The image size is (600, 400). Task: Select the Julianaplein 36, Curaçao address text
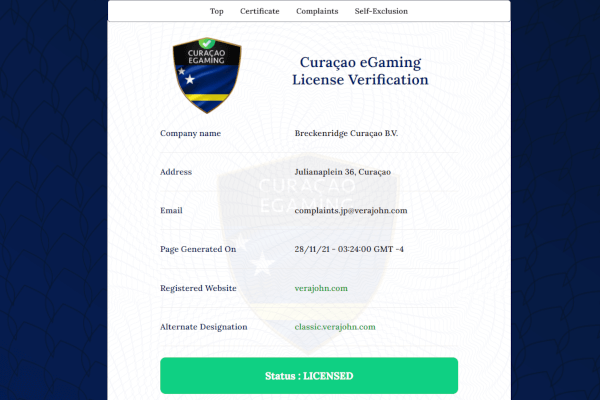342,172
